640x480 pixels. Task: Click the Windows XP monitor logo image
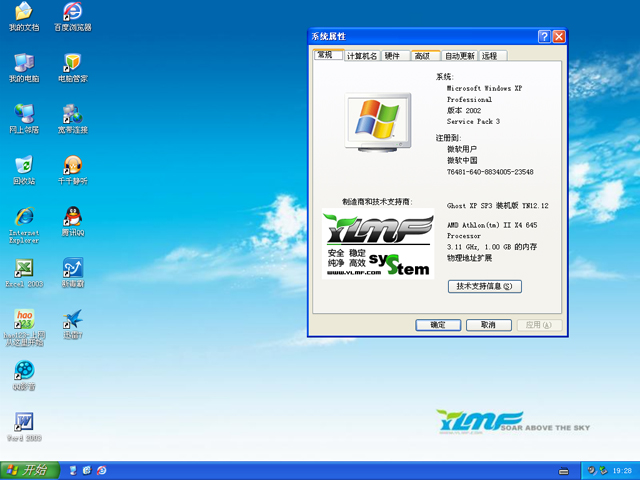coord(378,122)
